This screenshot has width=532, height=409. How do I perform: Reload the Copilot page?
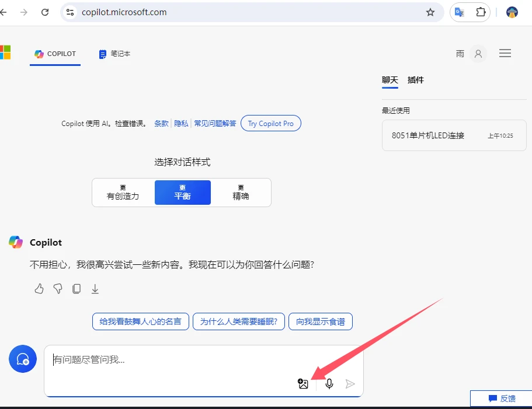pyautogui.click(x=45, y=12)
